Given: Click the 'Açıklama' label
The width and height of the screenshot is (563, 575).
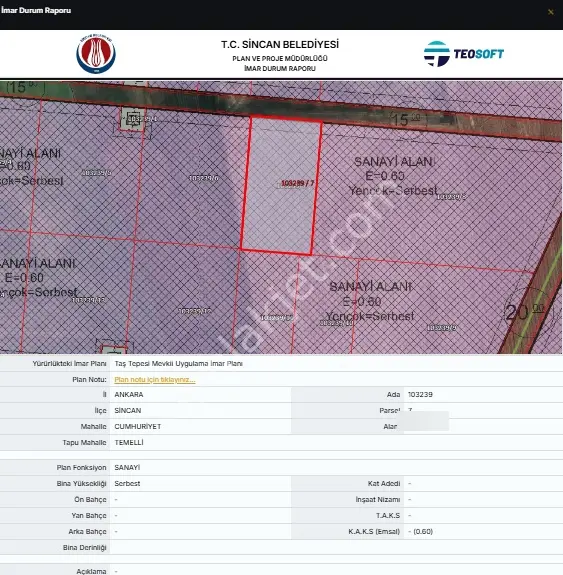Looking at the screenshot, I should pyautogui.click(x=91, y=571).
